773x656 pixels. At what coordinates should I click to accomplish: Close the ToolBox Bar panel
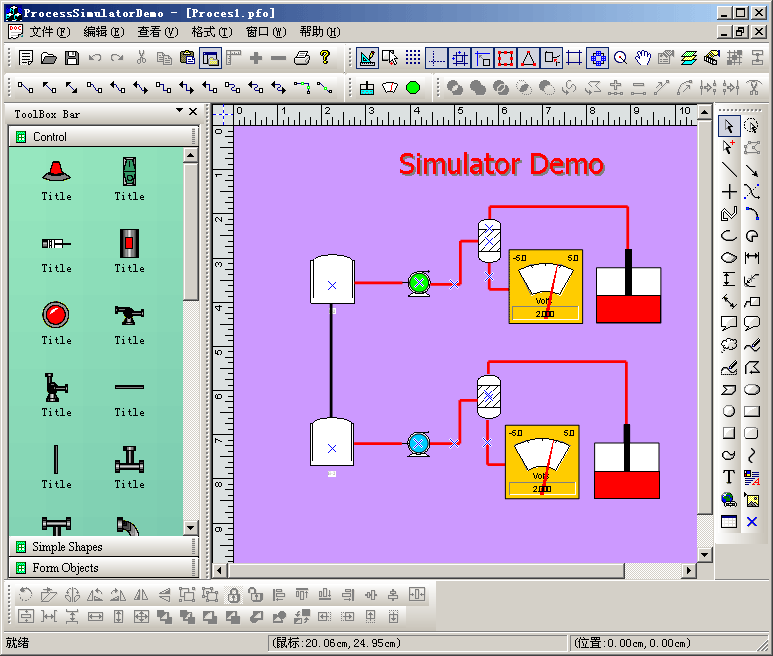click(x=192, y=112)
